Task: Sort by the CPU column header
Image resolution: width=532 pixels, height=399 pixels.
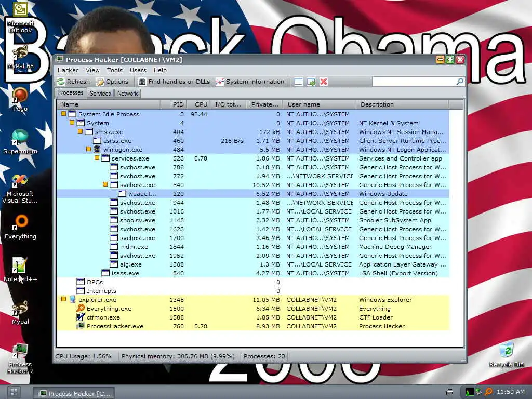Action: point(198,104)
